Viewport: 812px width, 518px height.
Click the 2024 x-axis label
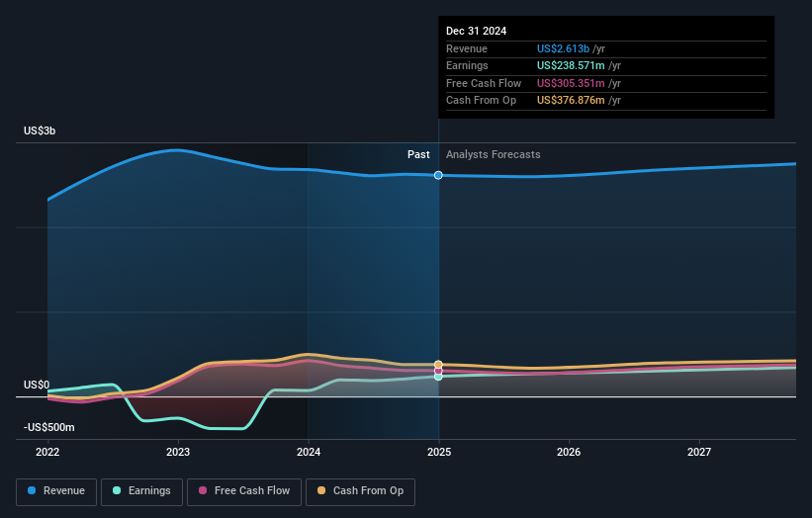tap(309, 453)
